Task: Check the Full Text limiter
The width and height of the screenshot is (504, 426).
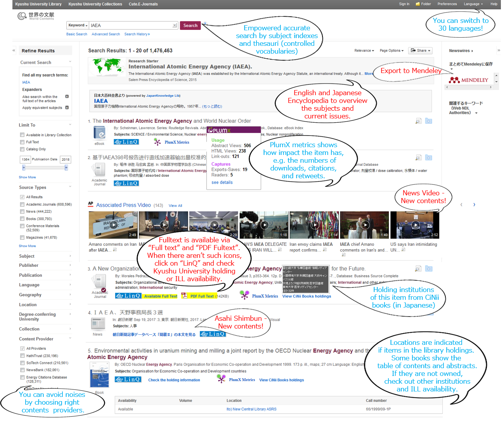Action: [x=23, y=142]
